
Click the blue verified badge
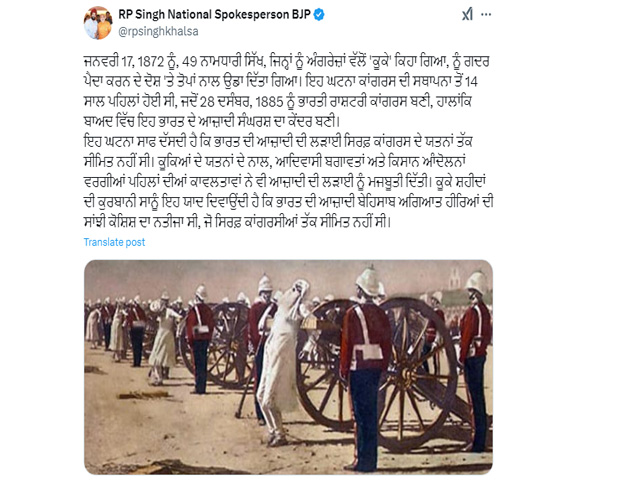click(x=319, y=15)
